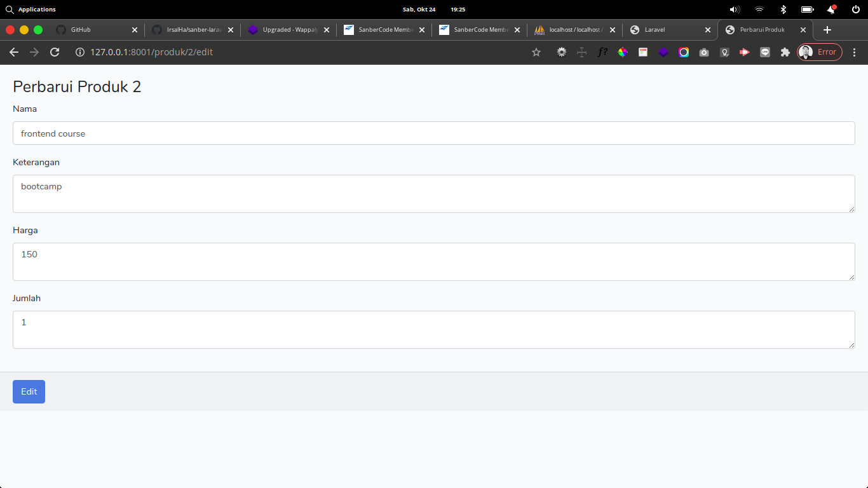View site information icon in address bar
The width and height of the screenshot is (868, 488).
coord(80,52)
